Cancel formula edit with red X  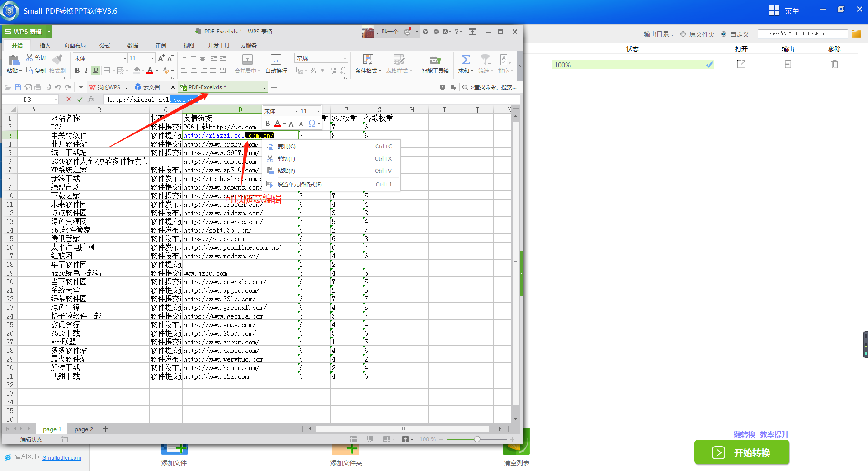(69, 99)
